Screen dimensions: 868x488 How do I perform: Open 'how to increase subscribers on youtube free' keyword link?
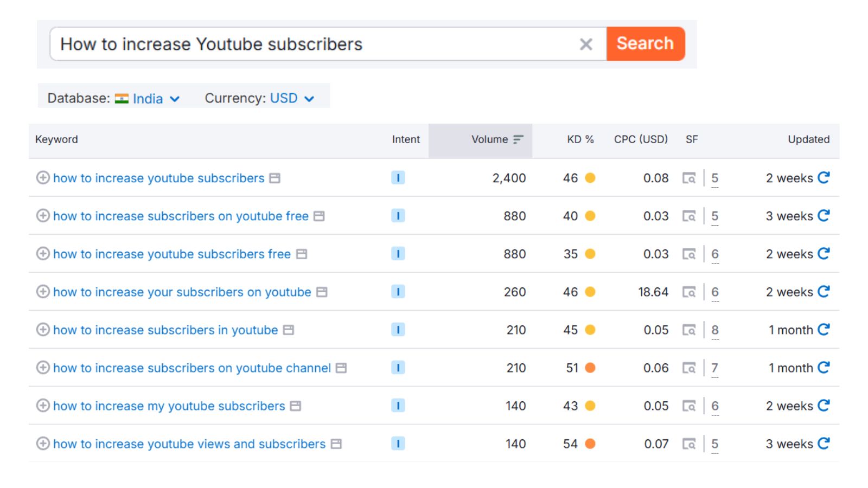181,216
